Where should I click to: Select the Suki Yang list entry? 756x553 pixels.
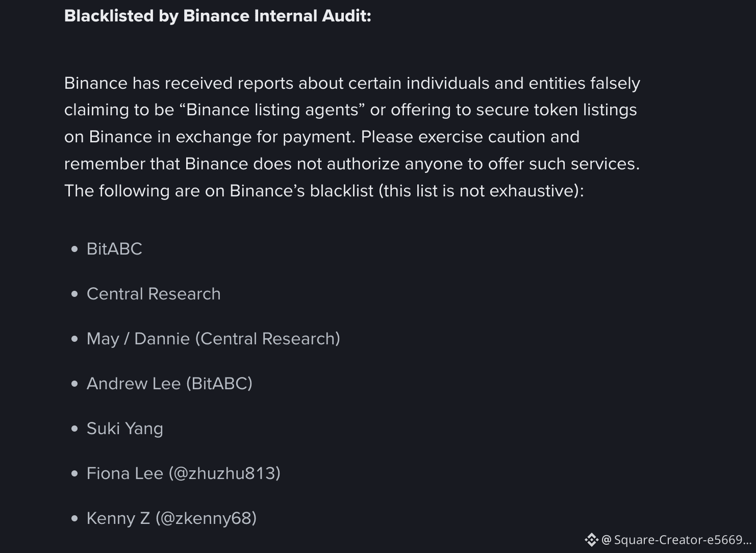(x=125, y=429)
